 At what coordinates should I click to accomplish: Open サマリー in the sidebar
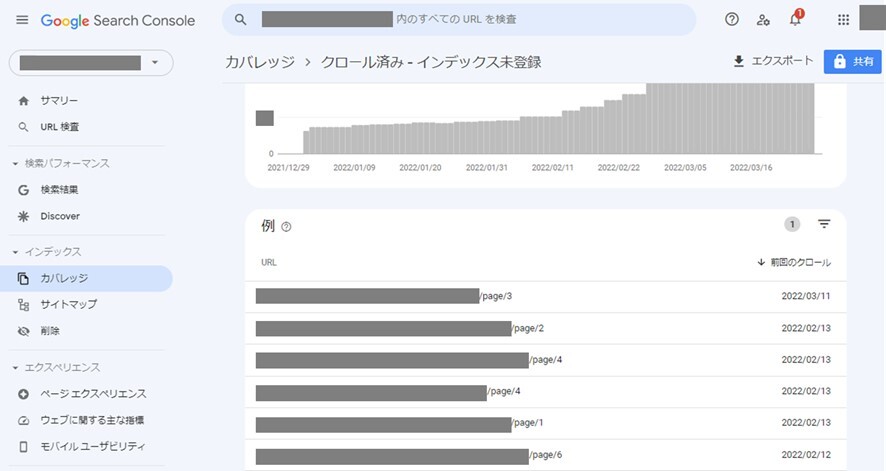[x=59, y=101]
